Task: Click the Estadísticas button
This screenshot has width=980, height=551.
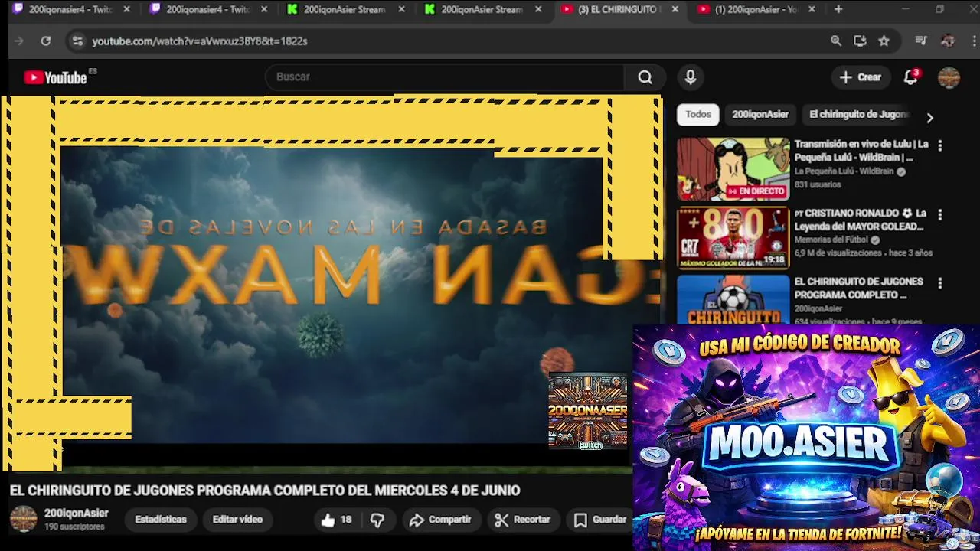Action: [x=161, y=520]
